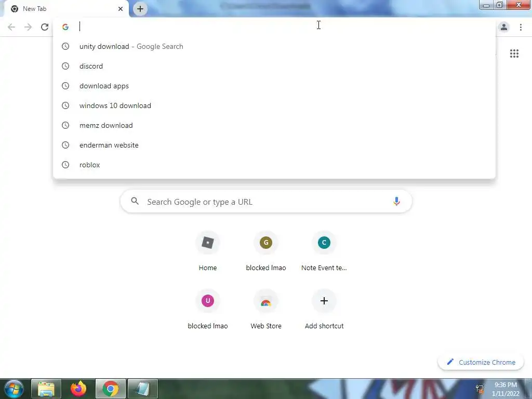The image size is (532, 399).
Task: Launch Firefox from the taskbar
Action: (x=78, y=389)
